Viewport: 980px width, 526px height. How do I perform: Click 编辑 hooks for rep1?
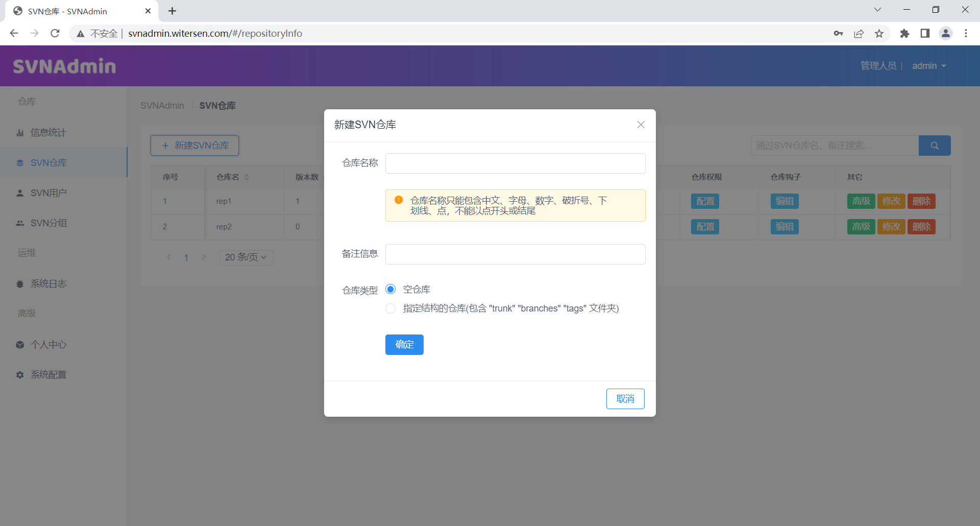coord(785,201)
